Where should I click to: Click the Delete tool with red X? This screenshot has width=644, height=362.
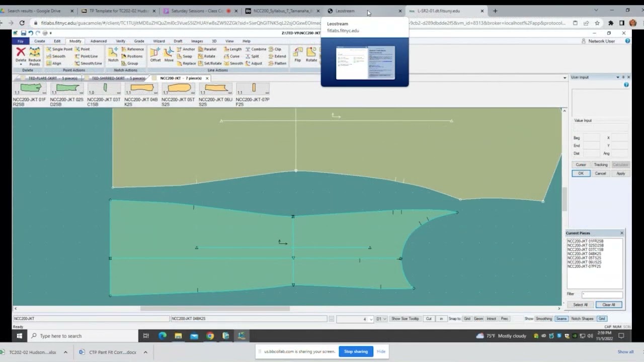pyautogui.click(x=21, y=54)
